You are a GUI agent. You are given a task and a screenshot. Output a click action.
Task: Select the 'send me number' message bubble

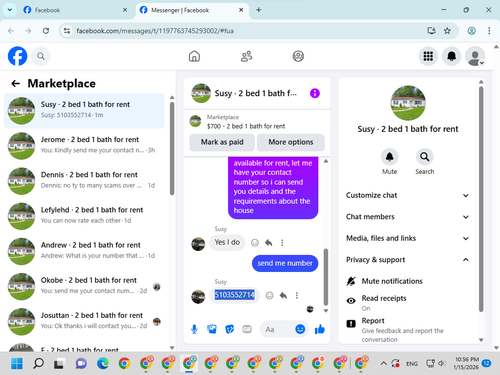285,263
